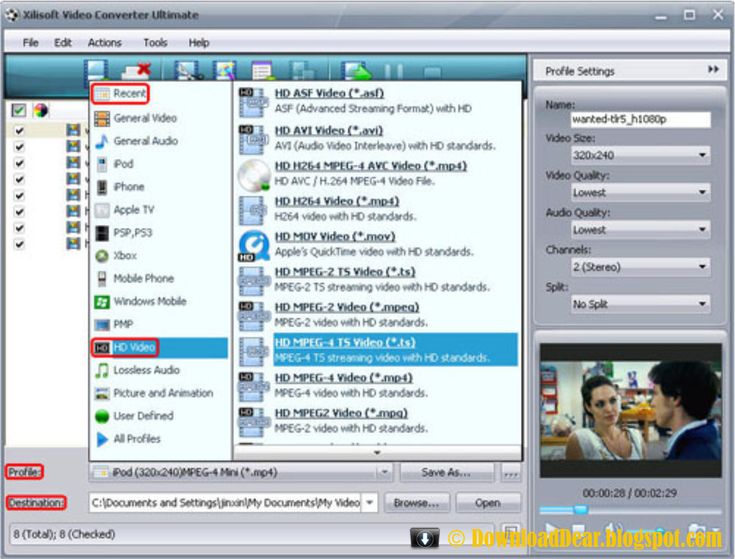Click the Remove file red X icon
This screenshot has height=559, width=735.
pyautogui.click(x=137, y=70)
